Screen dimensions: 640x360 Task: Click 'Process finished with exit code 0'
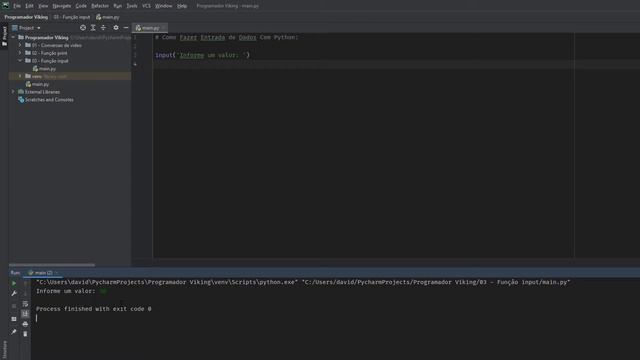pyautogui.click(x=93, y=309)
